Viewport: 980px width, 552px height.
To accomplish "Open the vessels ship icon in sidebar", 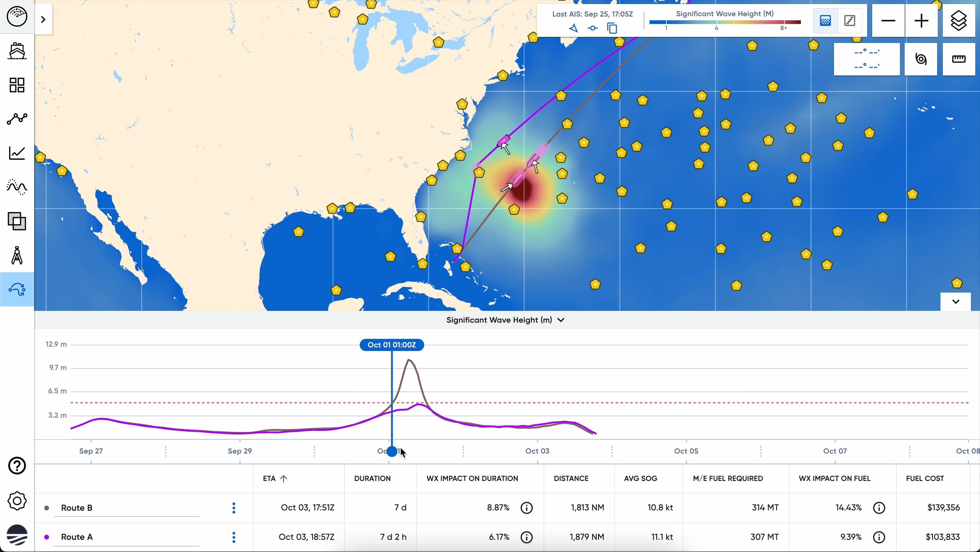I will pyautogui.click(x=17, y=51).
